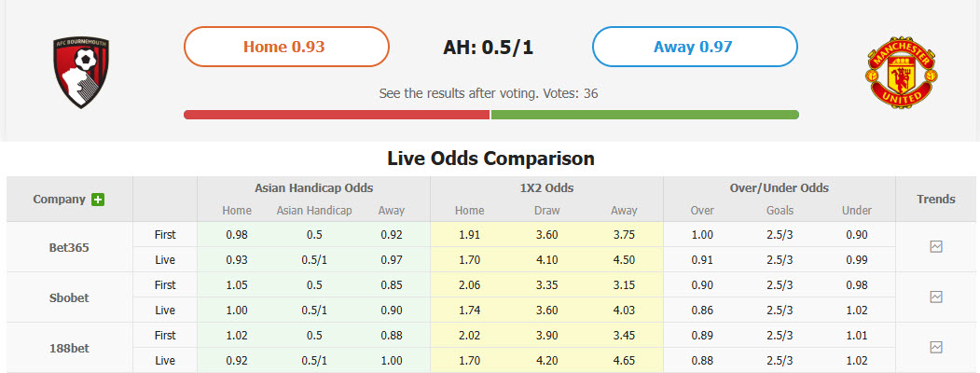Click the Trends column header
The height and width of the screenshot is (373, 980).
[936, 199]
